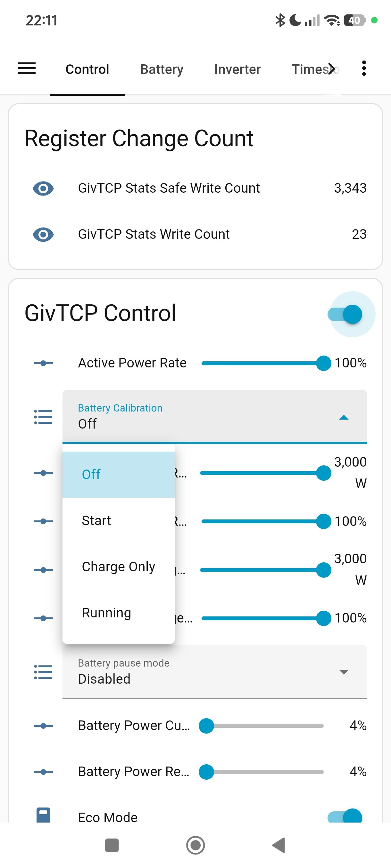This screenshot has width=391, height=868.
Task: Tap the Battery pause mode list icon
Action: 43,672
